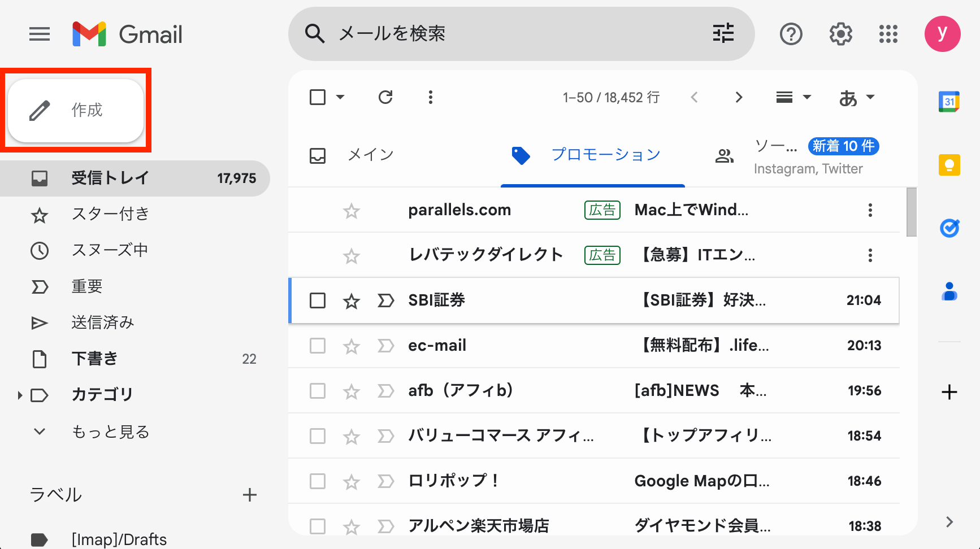Open more options for parallels.com ad
This screenshot has width=980, height=549.
[x=870, y=210]
